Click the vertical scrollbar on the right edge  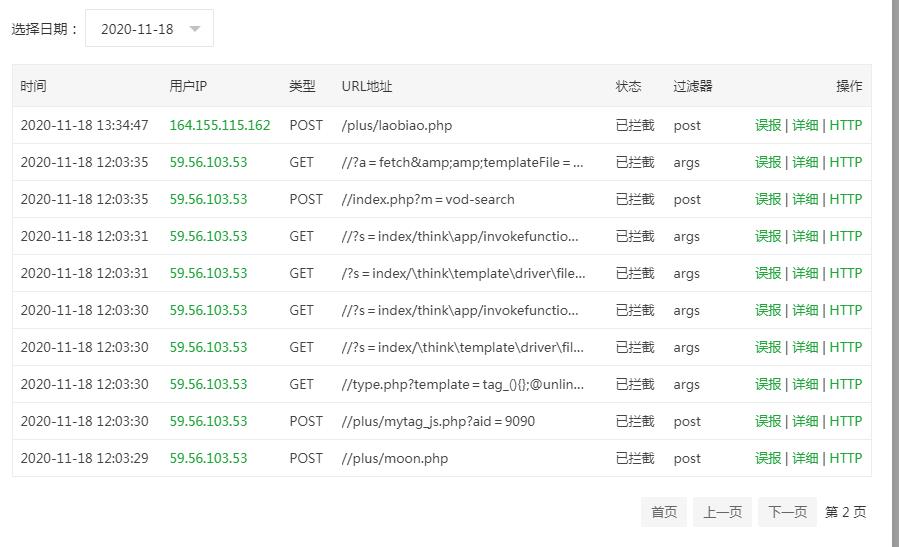click(x=895, y=274)
